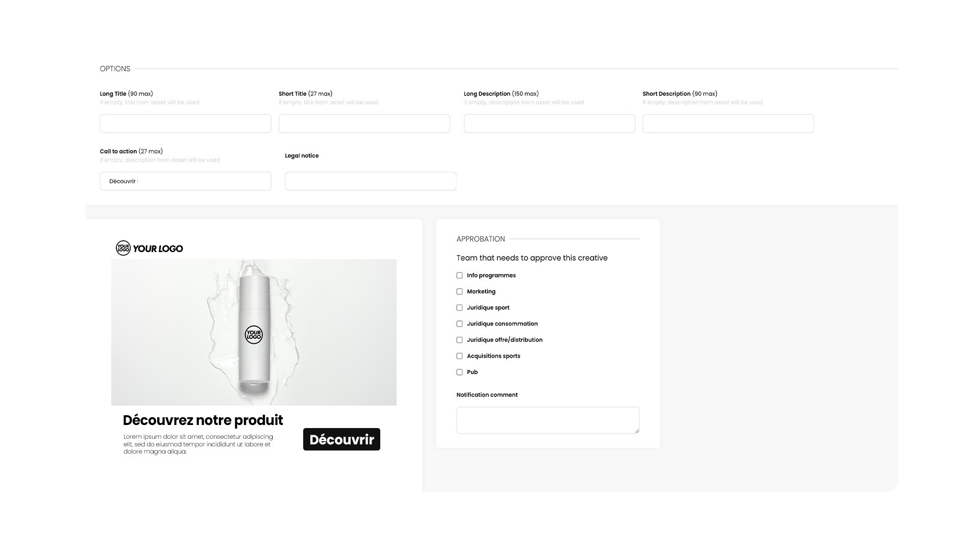Check the Acquisitions sports checkbox
This screenshot has height=551, width=980.
click(459, 356)
